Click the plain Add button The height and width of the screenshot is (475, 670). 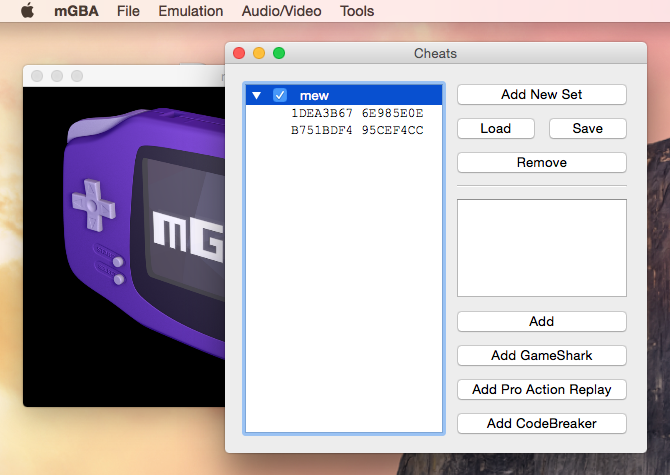click(x=541, y=321)
